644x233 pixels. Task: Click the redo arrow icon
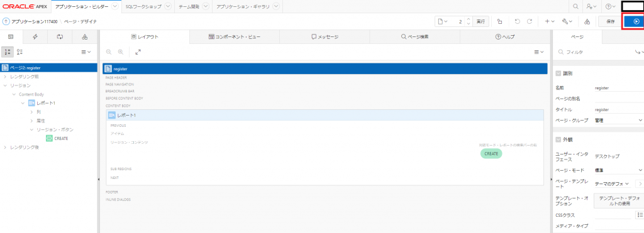pos(530,22)
